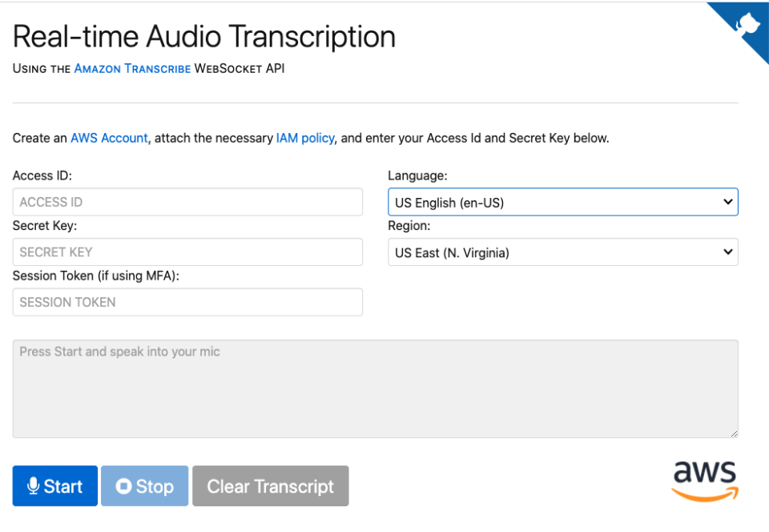Open the IAM policy link
This screenshot has height=532, width=769.
[x=305, y=138]
